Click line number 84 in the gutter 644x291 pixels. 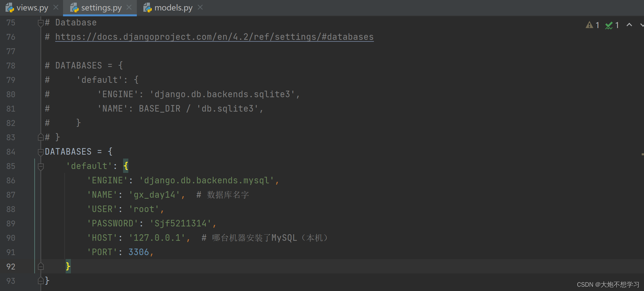[11, 152]
